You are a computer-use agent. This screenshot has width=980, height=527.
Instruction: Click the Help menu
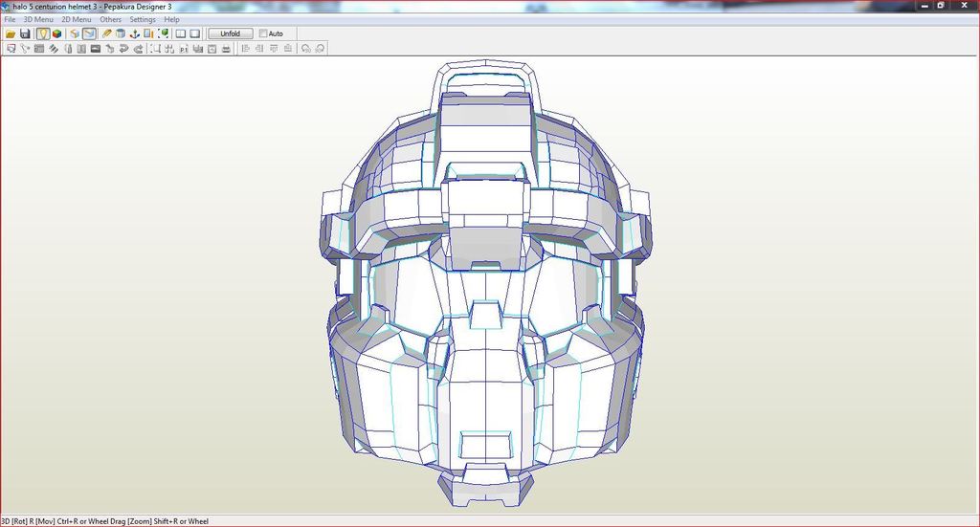point(171,19)
